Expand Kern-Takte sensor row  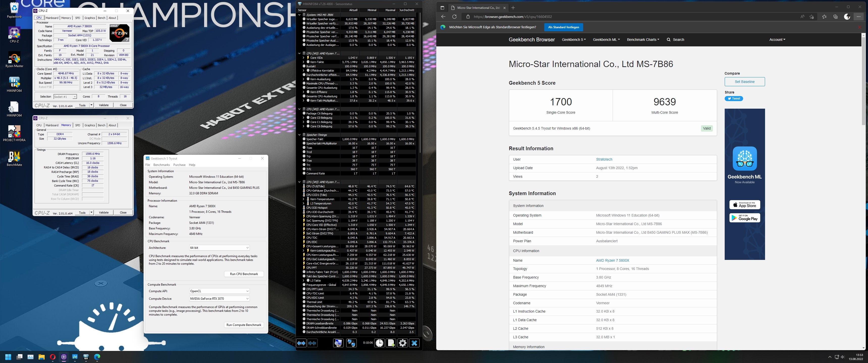303,62
